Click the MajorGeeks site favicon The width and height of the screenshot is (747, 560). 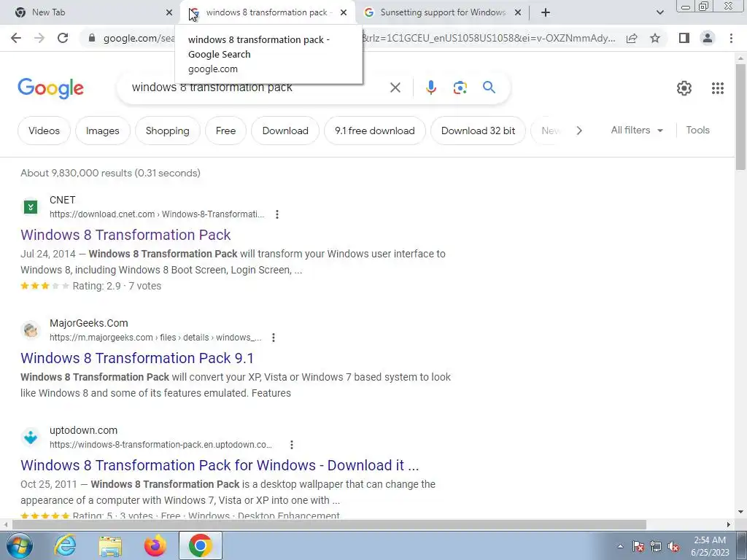pos(31,330)
